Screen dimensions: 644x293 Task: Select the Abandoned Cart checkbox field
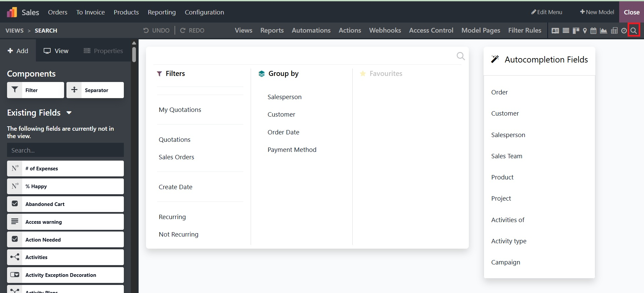tap(65, 204)
